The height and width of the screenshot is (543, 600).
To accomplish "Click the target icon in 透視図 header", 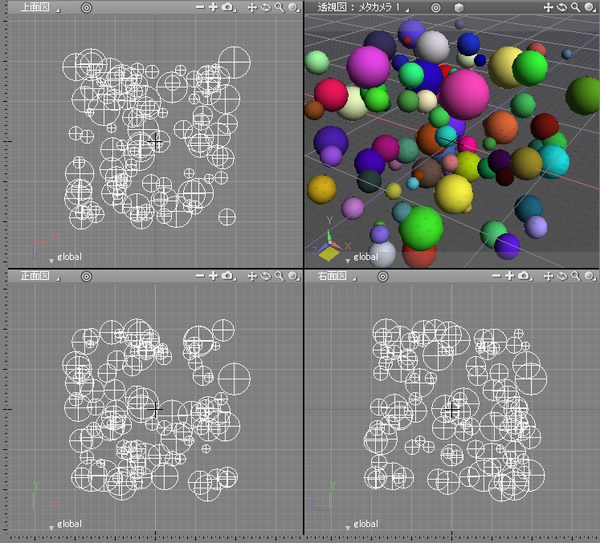I will pyautogui.click(x=436, y=8).
